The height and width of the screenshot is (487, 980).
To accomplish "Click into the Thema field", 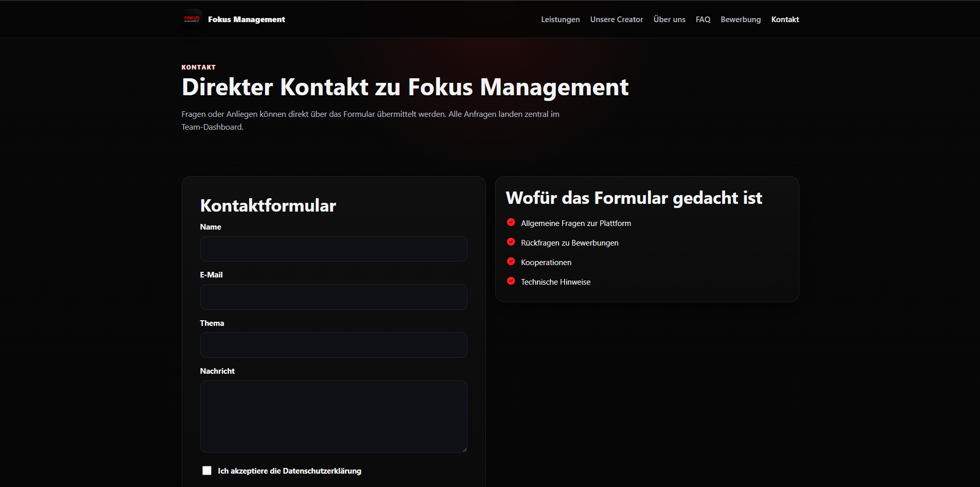I will point(334,345).
